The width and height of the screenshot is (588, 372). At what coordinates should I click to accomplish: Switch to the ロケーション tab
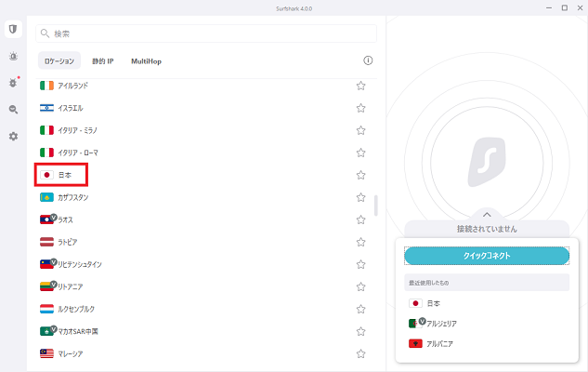[59, 60]
